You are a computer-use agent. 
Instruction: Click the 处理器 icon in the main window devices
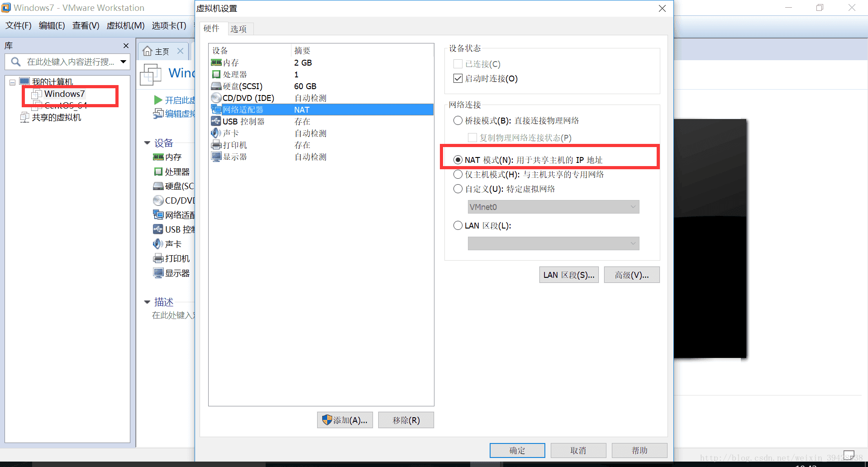pyautogui.click(x=158, y=172)
